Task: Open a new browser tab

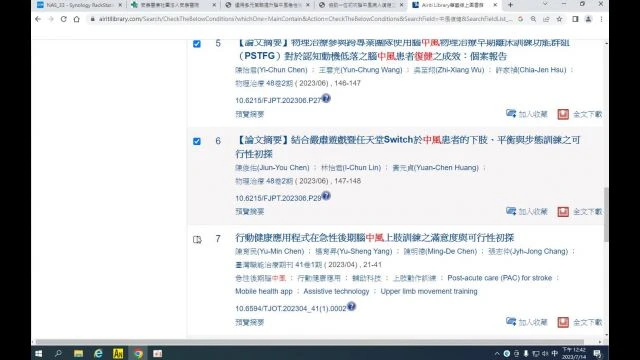Action: 510,5
